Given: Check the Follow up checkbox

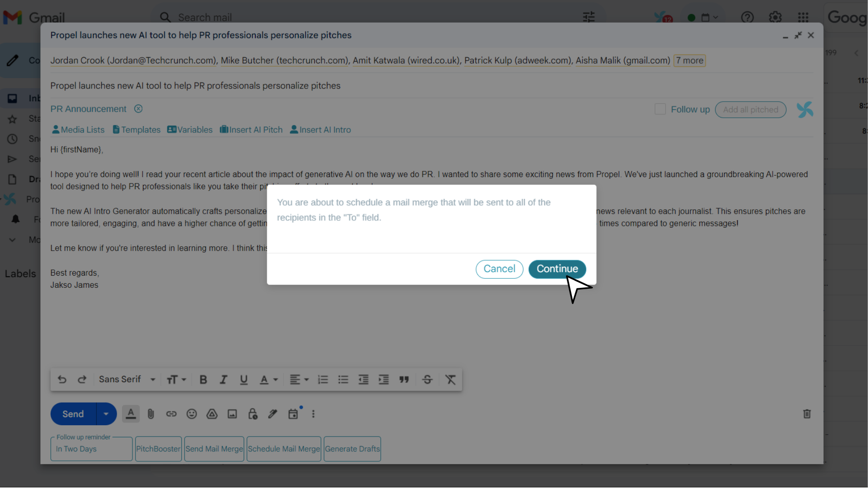Looking at the screenshot, I should [x=660, y=109].
